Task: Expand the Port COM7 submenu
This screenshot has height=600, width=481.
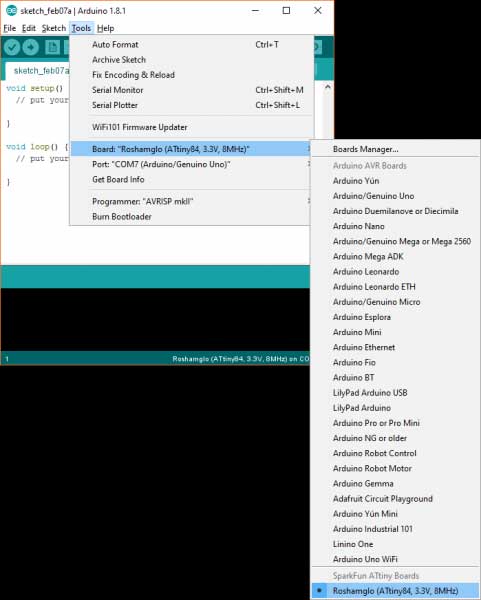Action: pos(191,164)
